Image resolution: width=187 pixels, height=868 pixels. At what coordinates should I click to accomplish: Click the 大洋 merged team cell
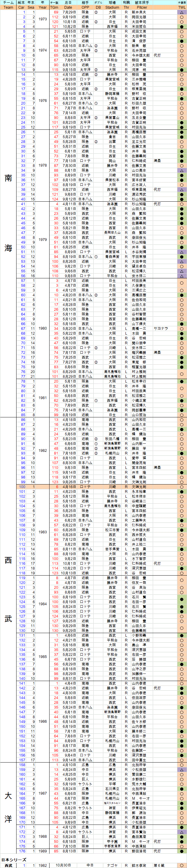[8, 808]
